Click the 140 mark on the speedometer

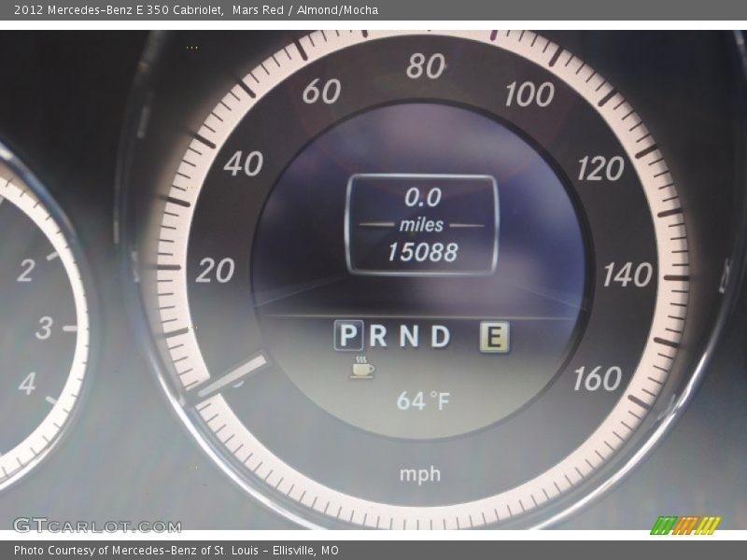[x=627, y=274]
